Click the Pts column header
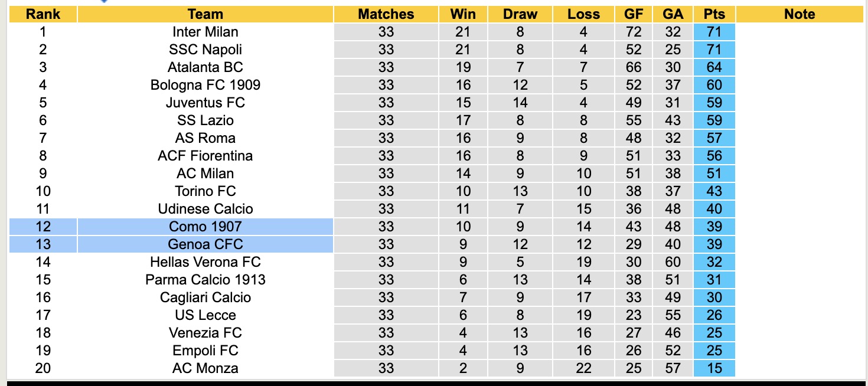The width and height of the screenshot is (868, 386). click(x=714, y=14)
